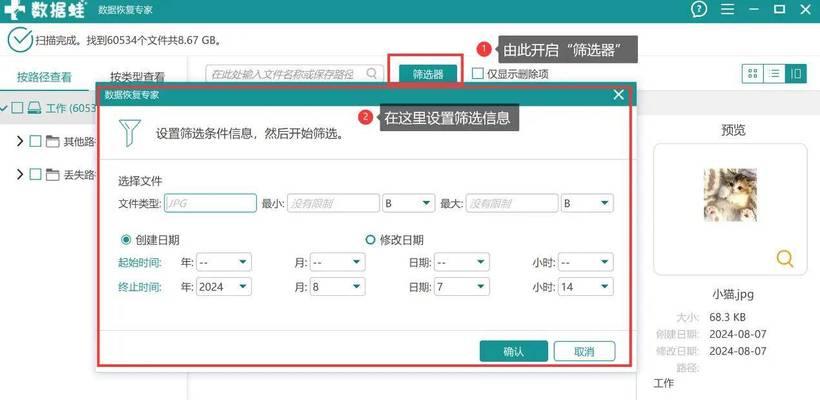Switch to 按路径查看 tab
Screen dimensions: 820x400
[44, 77]
